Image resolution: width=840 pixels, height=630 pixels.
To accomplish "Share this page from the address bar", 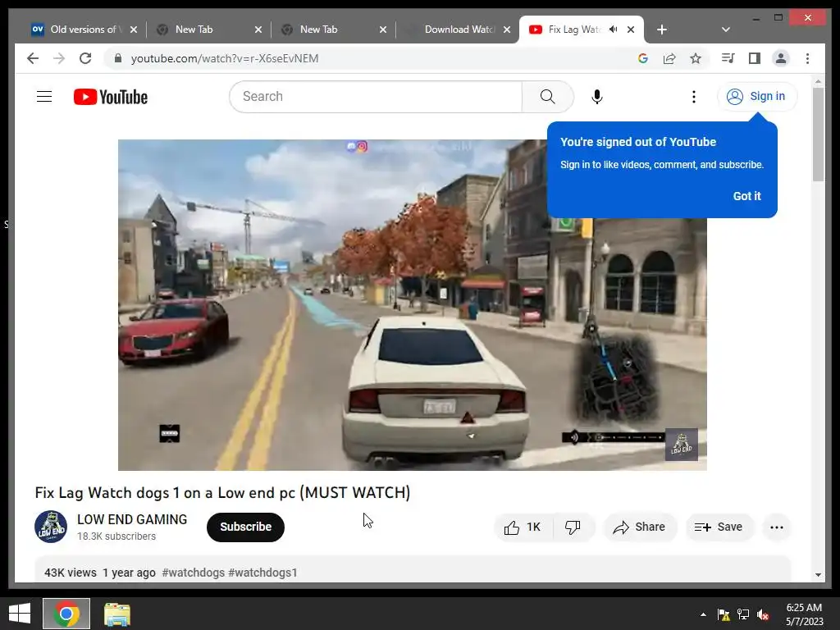I will [669, 58].
